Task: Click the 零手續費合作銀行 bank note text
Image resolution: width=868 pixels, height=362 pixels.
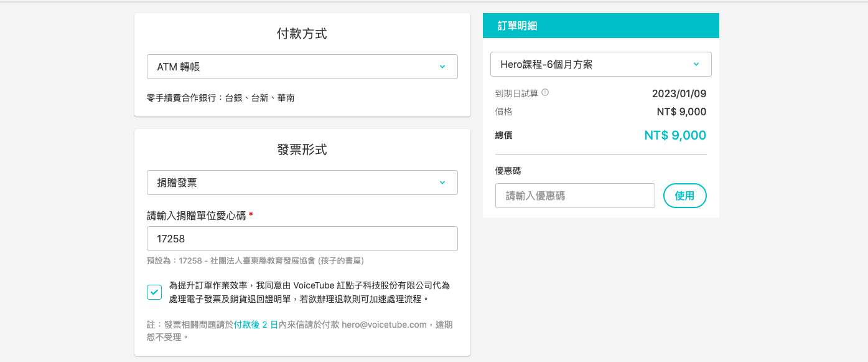Action: tap(220, 98)
